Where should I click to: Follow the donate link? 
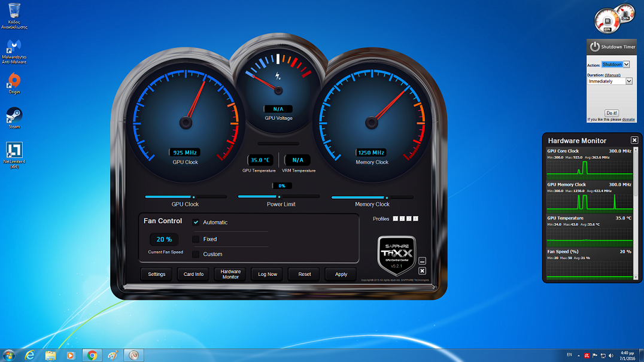628,120
